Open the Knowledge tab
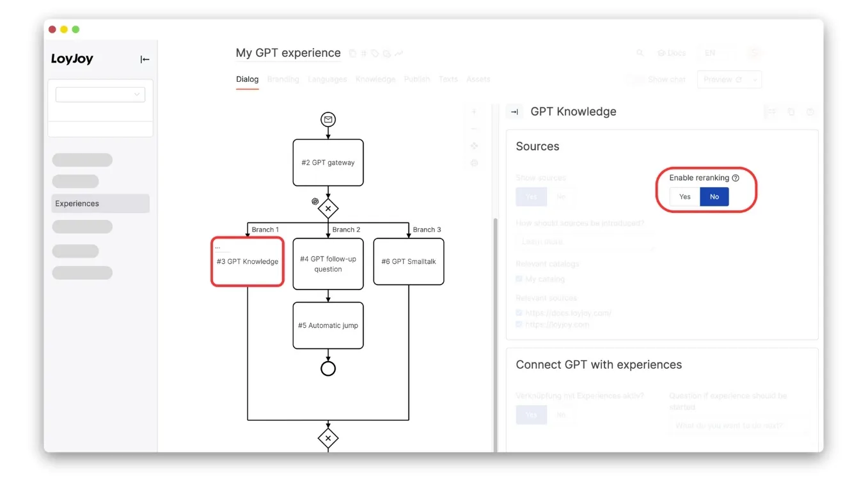 375,79
